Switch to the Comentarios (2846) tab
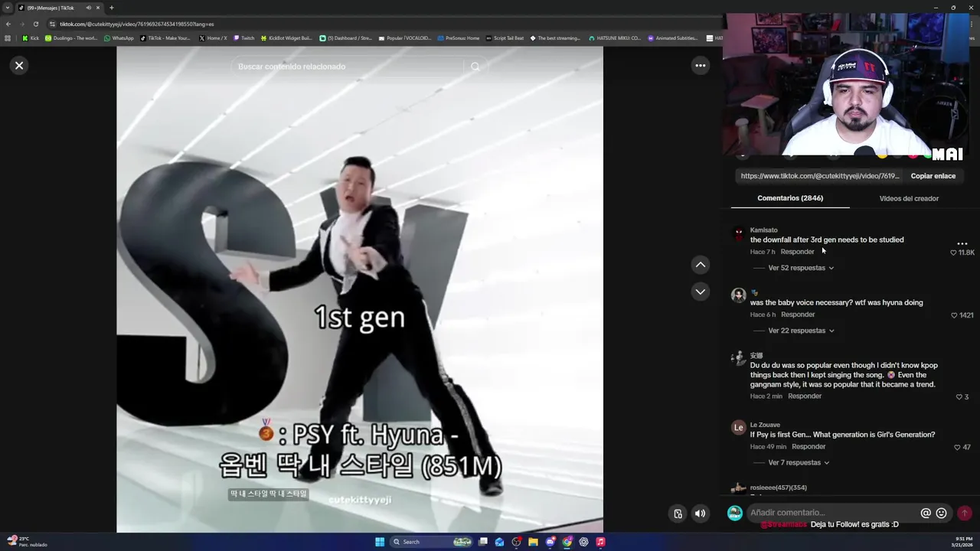980x551 pixels. pyautogui.click(x=790, y=198)
